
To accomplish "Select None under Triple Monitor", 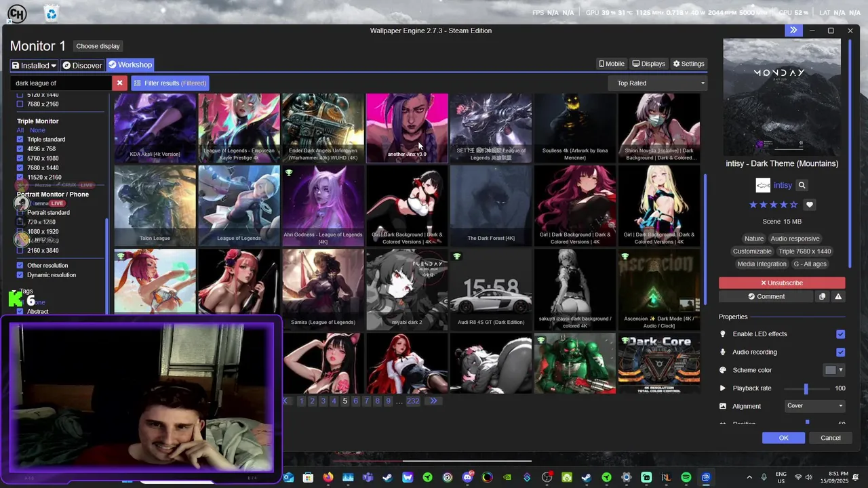I will tap(37, 130).
